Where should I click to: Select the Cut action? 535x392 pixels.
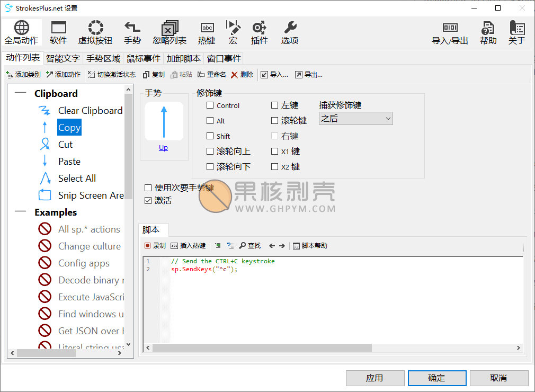(x=65, y=144)
